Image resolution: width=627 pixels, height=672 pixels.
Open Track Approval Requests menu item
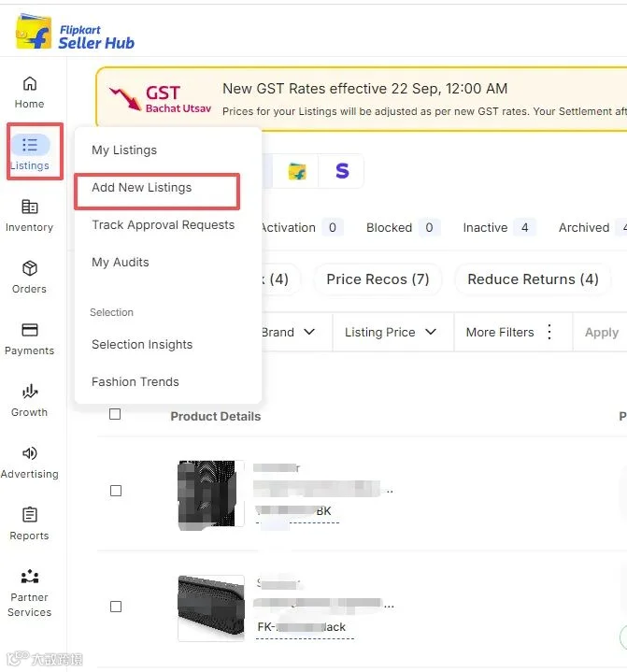[163, 225]
